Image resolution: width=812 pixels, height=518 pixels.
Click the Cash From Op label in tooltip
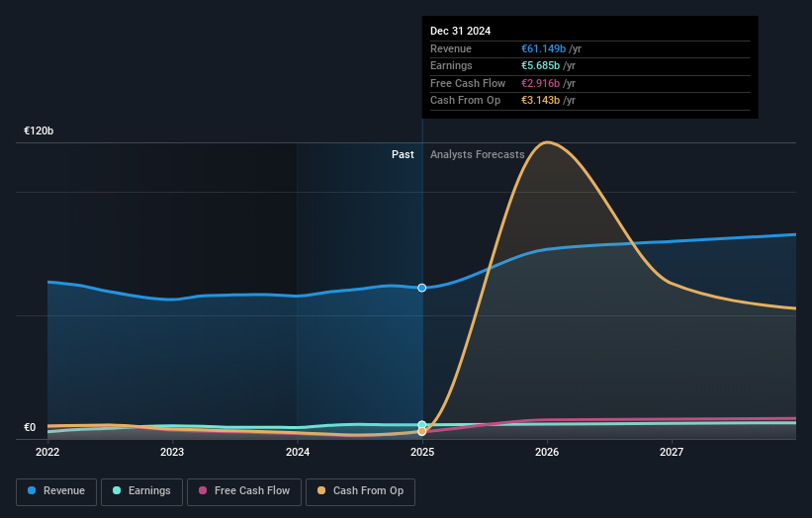(x=465, y=101)
